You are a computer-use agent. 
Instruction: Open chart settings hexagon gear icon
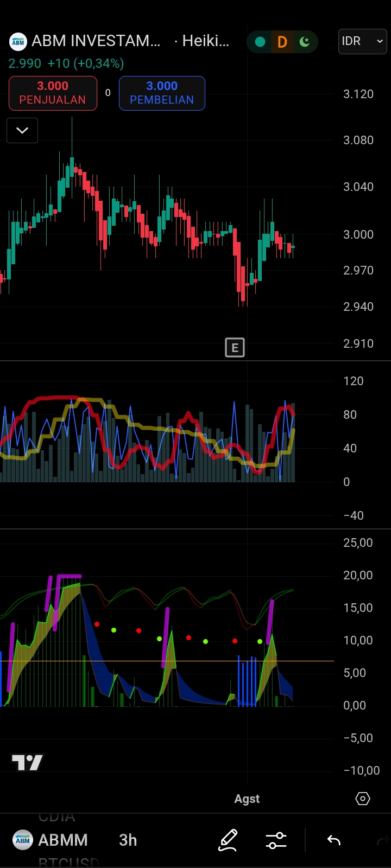(363, 799)
